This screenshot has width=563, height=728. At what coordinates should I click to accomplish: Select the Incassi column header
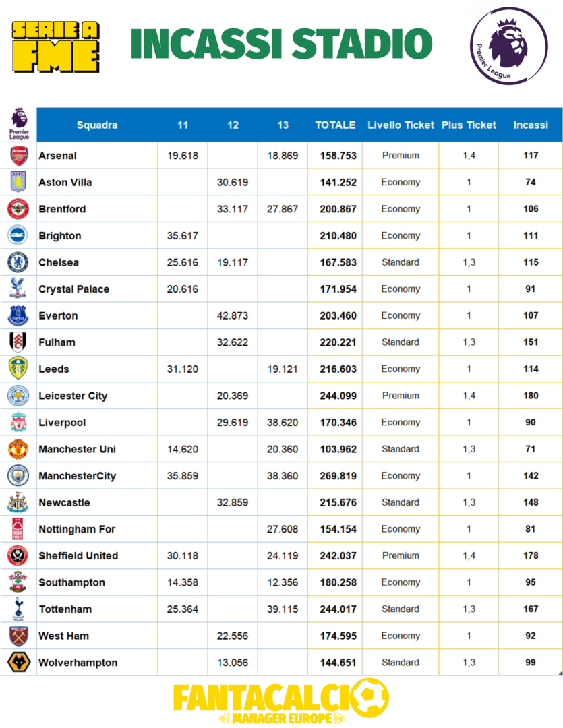531,125
